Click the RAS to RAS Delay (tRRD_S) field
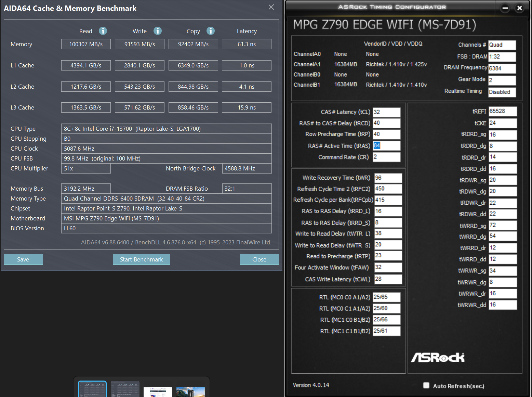The height and width of the screenshot is (397, 532). coord(388,223)
